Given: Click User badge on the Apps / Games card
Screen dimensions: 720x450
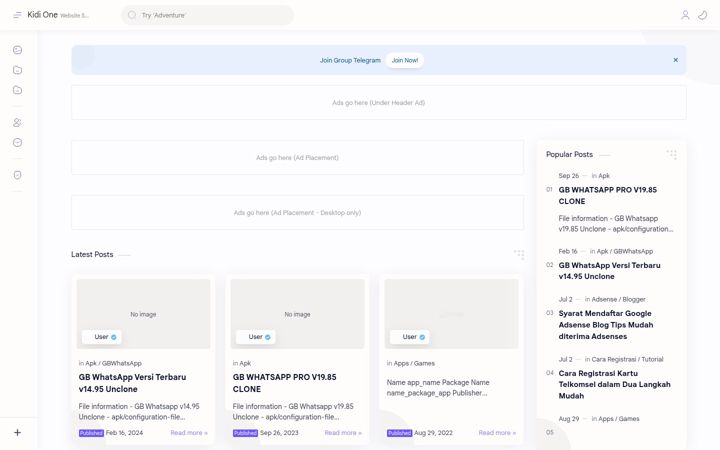Looking at the screenshot, I should (x=410, y=337).
